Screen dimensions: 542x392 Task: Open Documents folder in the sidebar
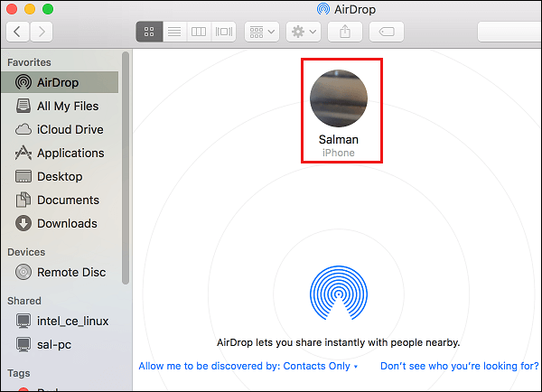point(60,200)
